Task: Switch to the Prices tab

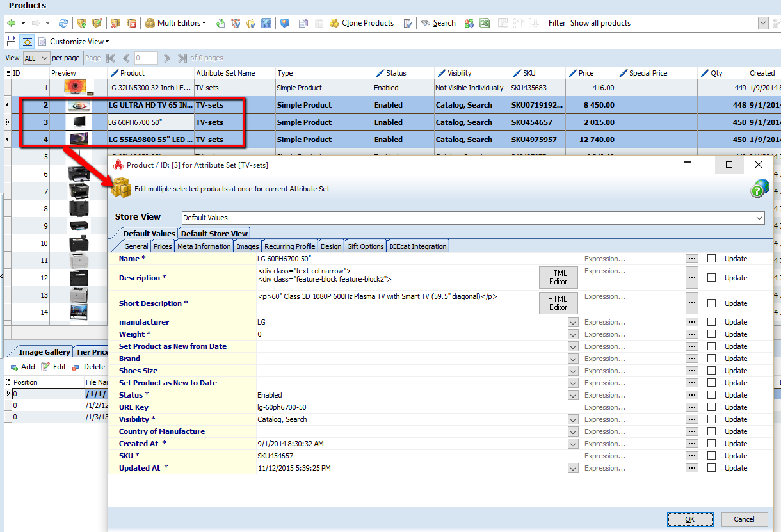Action: 163,246
